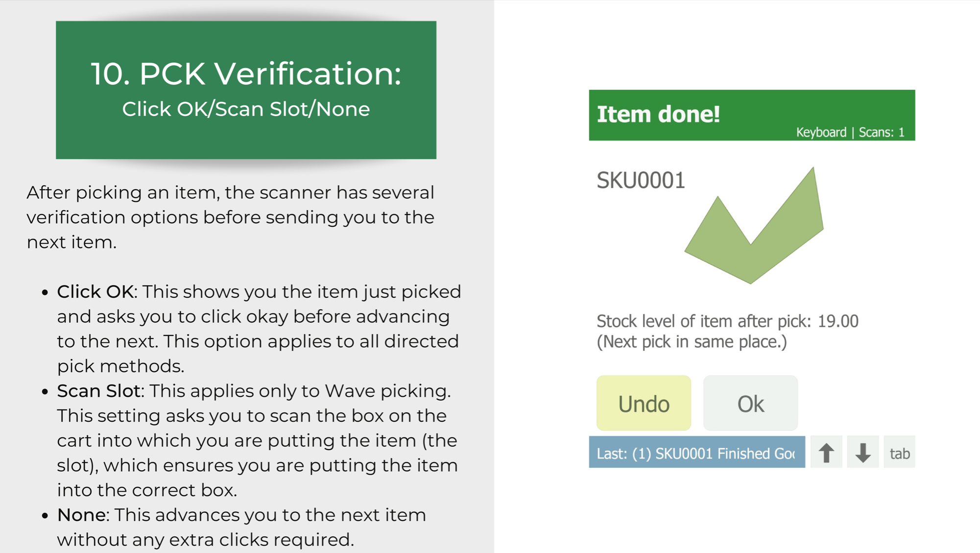
Task: Click the large green checkmark icon
Action: point(754,226)
